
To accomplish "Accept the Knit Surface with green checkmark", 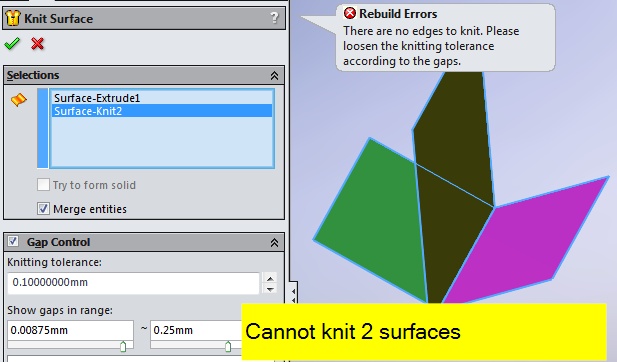I will coord(12,44).
